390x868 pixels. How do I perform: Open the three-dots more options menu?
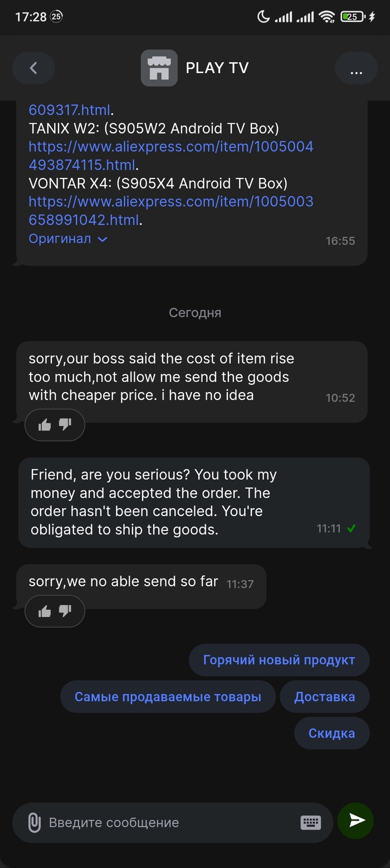click(x=356, y=68)
